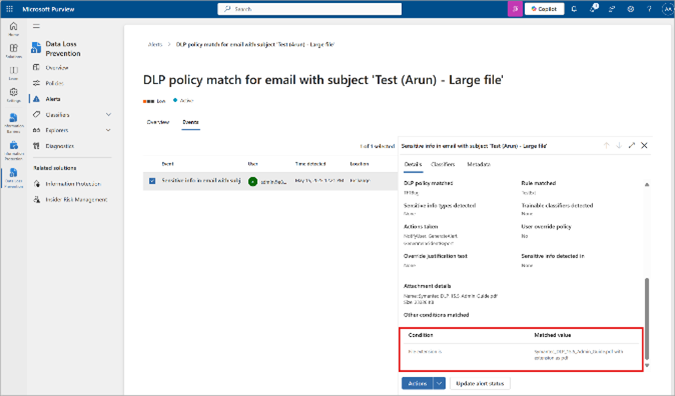
Task: Open the app launcher waffle icon
Action: (9, 9)
